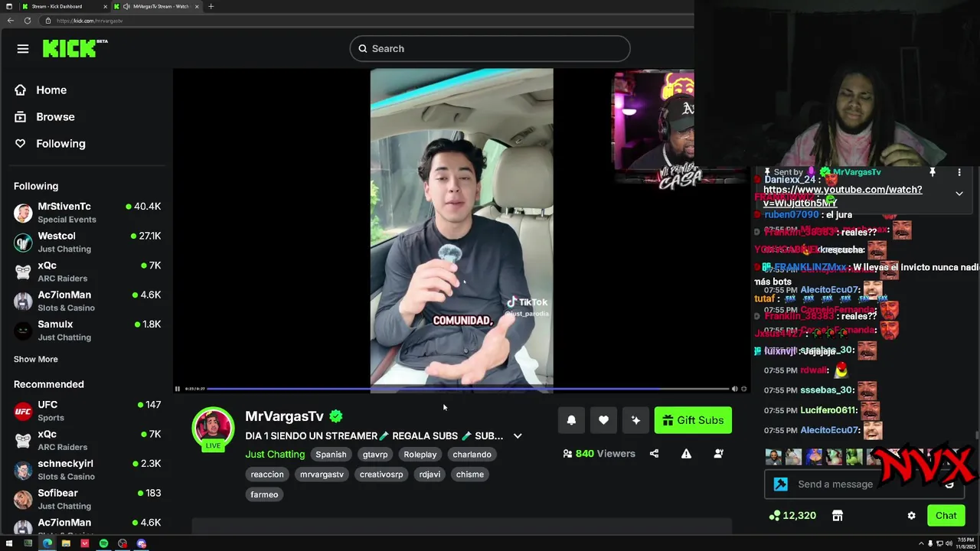Click the MrVargasTv channel name
This screenshot has width=980, height=551.
pos(284,416)
